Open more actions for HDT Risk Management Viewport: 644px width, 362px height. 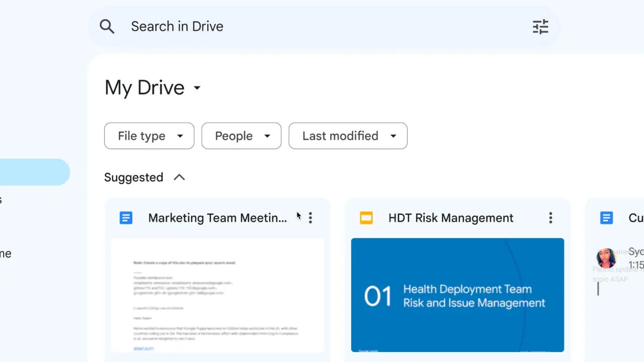click(550, 218)
